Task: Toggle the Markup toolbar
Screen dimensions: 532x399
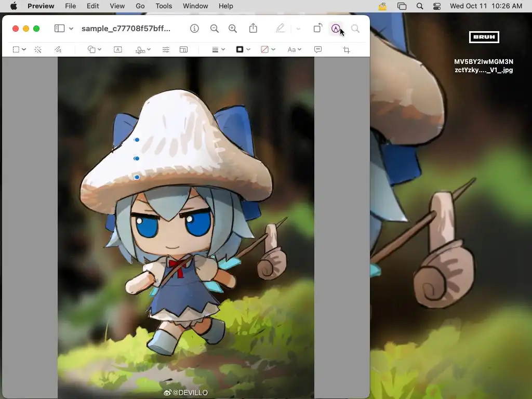Action: pos(336,29)
